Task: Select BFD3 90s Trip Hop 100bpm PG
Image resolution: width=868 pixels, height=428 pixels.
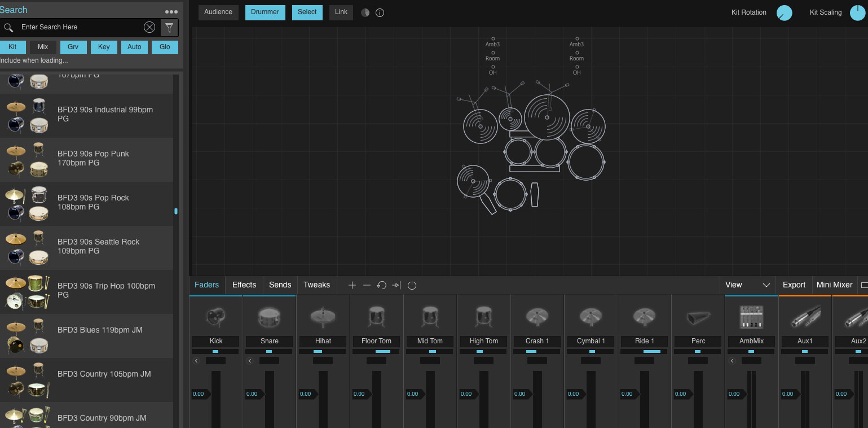Action: pos(87,292)
